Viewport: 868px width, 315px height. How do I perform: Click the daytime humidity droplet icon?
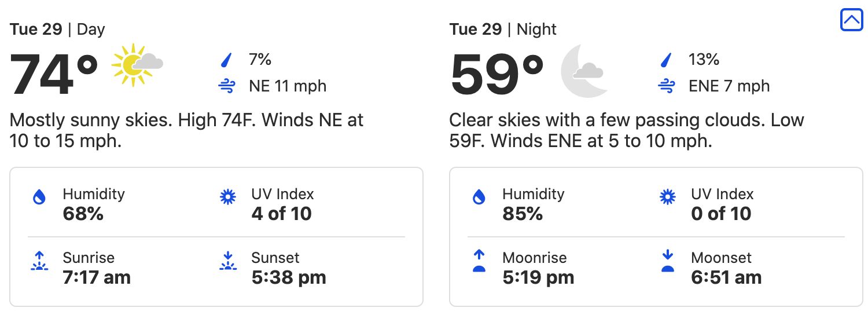click(x=39, y=197)
